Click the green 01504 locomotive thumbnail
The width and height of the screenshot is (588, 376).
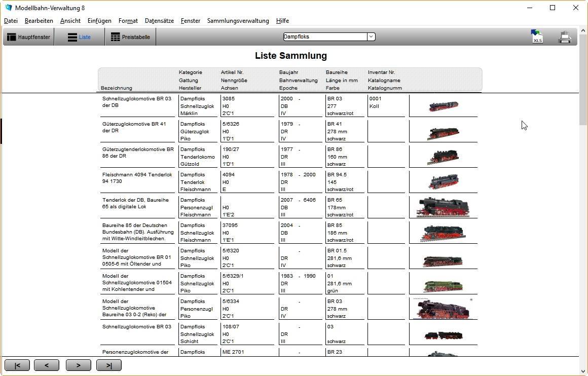(x=443, y=285)
